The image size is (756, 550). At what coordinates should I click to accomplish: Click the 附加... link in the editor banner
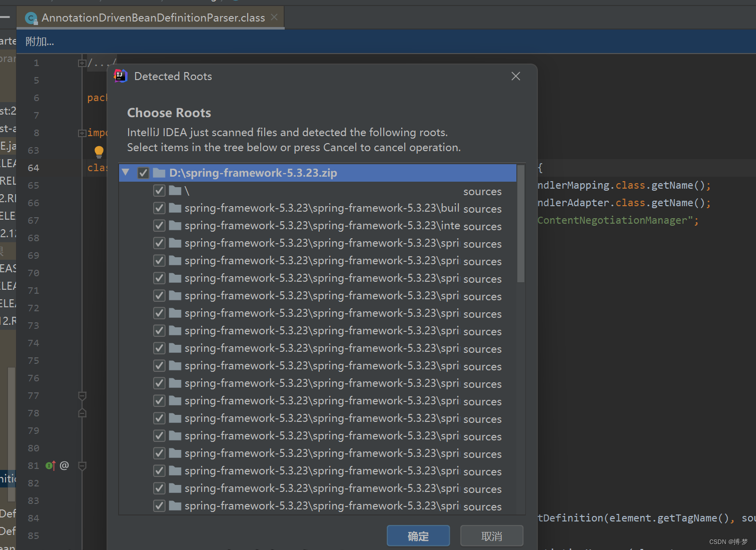[40, 42]
